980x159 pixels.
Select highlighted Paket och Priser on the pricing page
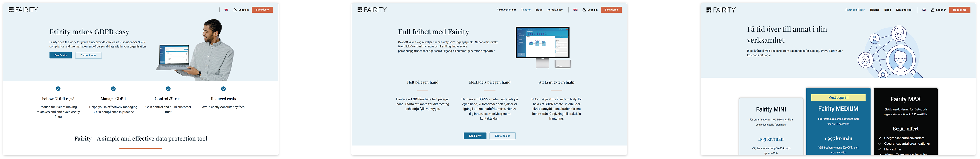pyautogui.click(x=855, y=10)
